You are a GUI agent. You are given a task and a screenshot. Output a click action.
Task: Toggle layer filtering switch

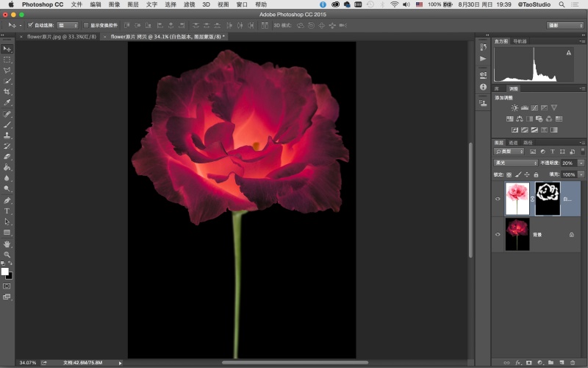582,152
